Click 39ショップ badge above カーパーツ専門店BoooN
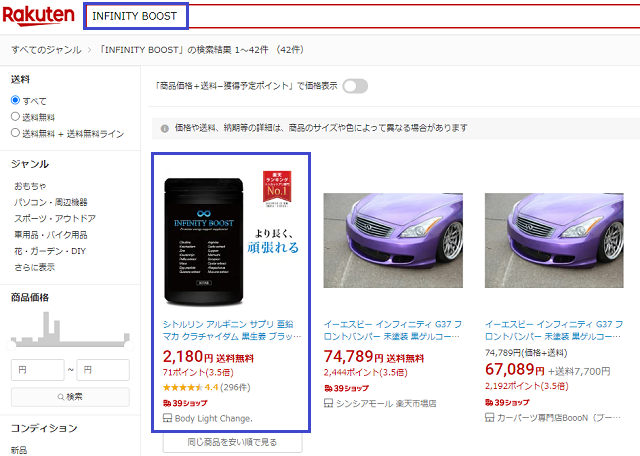The height and width of the screenshot is (456, 640). (507, 403)
